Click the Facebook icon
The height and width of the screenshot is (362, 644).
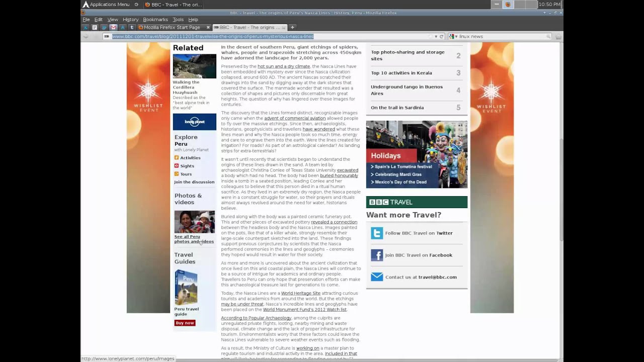point(377,255)
